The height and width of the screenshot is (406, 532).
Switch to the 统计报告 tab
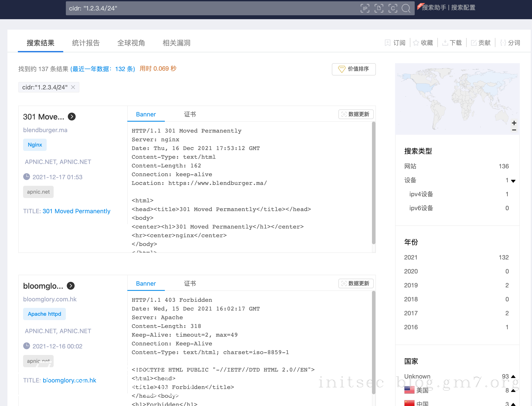coord(86,43)
